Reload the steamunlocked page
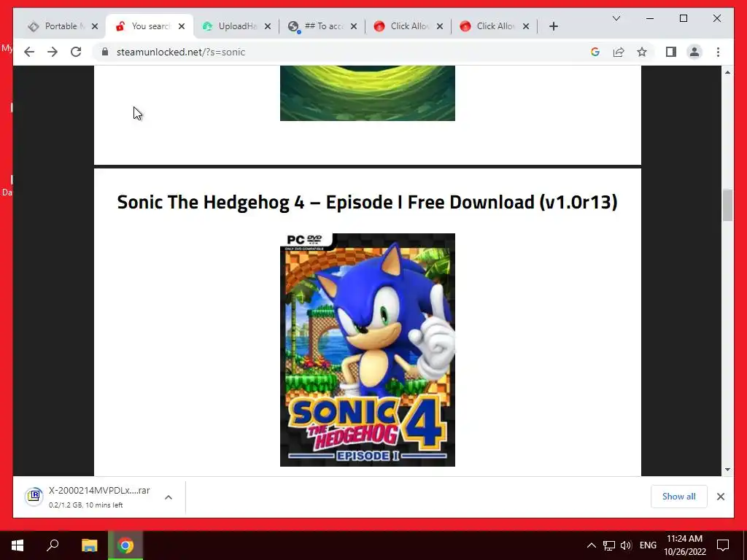This screenshot has height=560, width=747. pos(76,52)
